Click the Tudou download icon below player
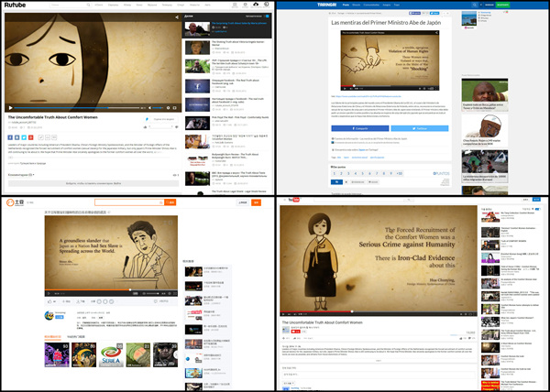This screenshot has width=550, height=392. click(78, 301)
